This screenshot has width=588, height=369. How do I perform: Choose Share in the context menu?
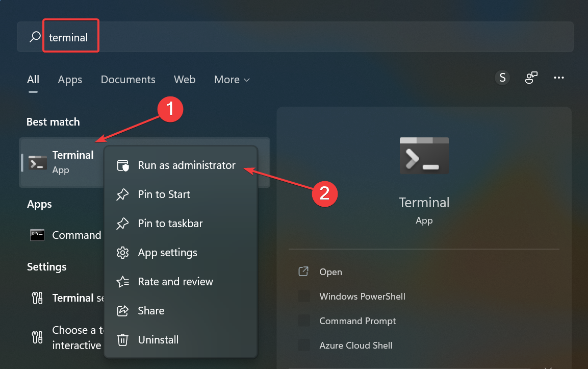[x=181, y=311]
